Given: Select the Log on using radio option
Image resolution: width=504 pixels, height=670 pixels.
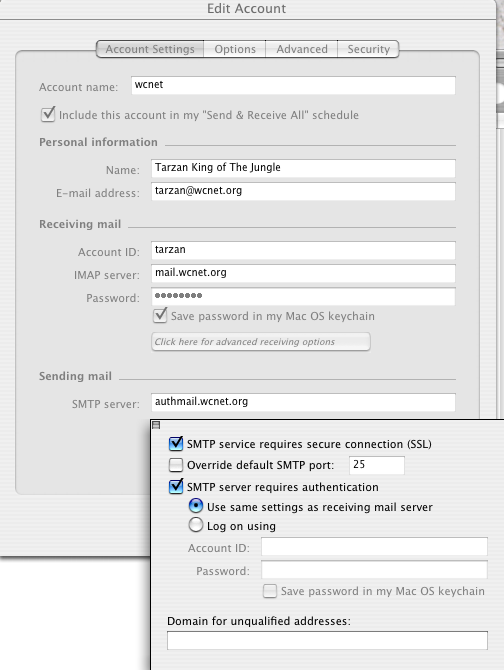Looking at the screenshot, I should 196,525.
